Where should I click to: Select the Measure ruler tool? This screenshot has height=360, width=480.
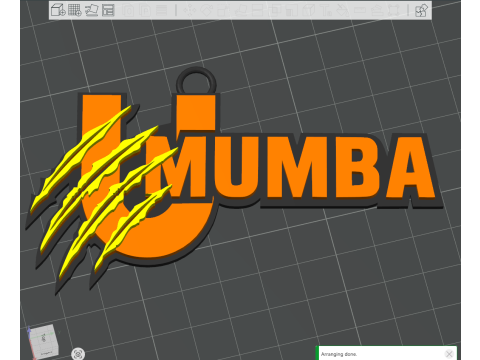(360, 10)
